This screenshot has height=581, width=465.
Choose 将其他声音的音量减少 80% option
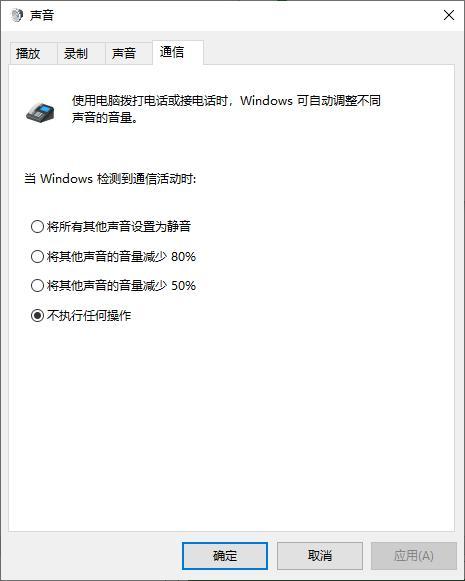(x=113, y=256)
